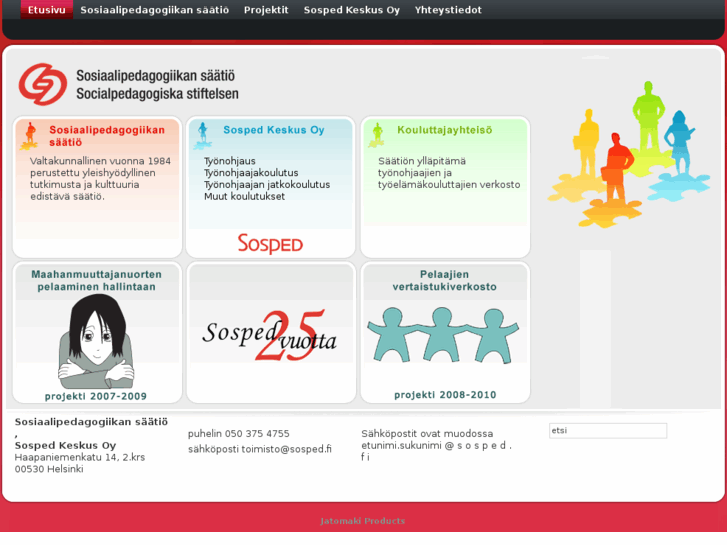The image size is (727, 545).
Task: Focus the etsi search field
Action: 608,430
